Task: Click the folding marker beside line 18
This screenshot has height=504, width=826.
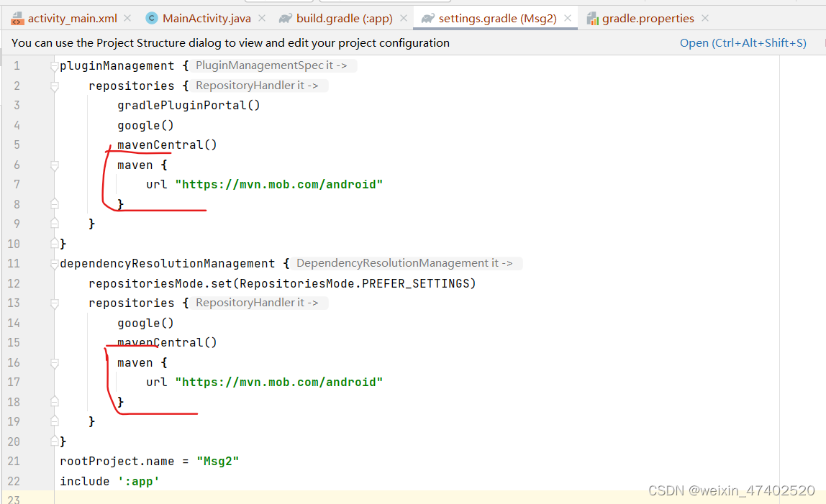Action: click(54, 401)
